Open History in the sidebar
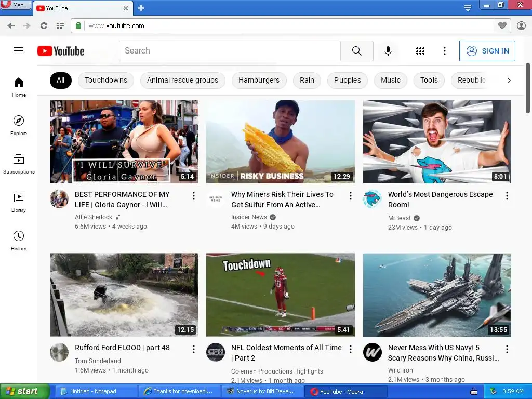Image resolution: width=532 pixels, height=399 pixels. [x=19, y=241]
